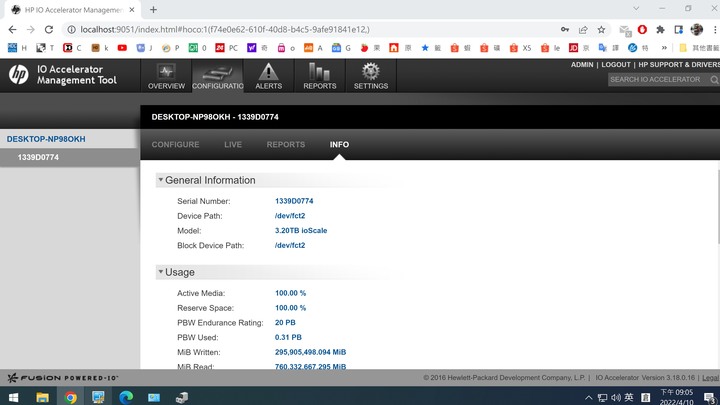Open the JD red bookmark icon
Viewport: 720px width, 405px height.
coord(573,48)
